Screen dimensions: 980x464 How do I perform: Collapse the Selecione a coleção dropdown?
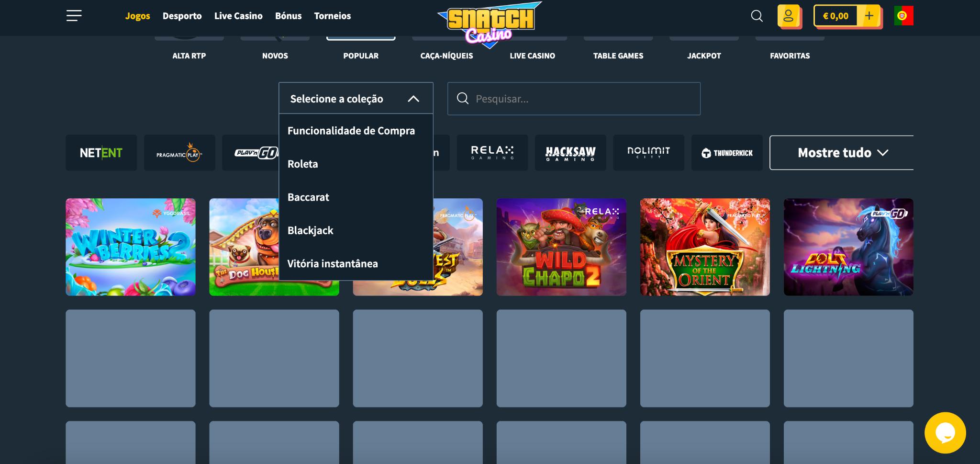click(x=356, y=98)
